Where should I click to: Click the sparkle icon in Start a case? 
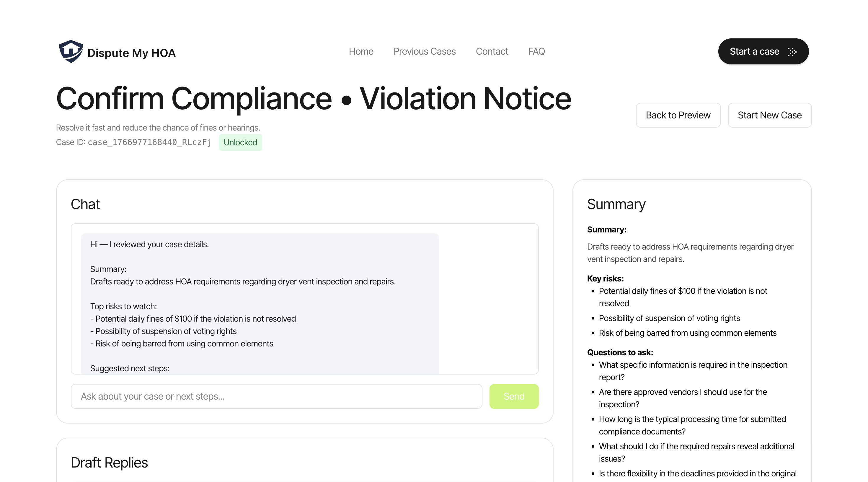click(x=792, y=52)
